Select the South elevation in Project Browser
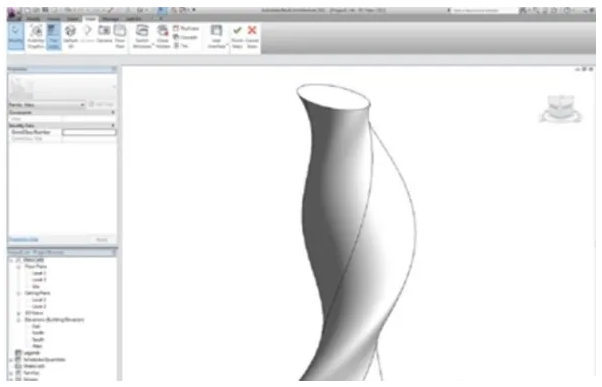The width and height of the screenshot is (602, 387). click(38, 339)
